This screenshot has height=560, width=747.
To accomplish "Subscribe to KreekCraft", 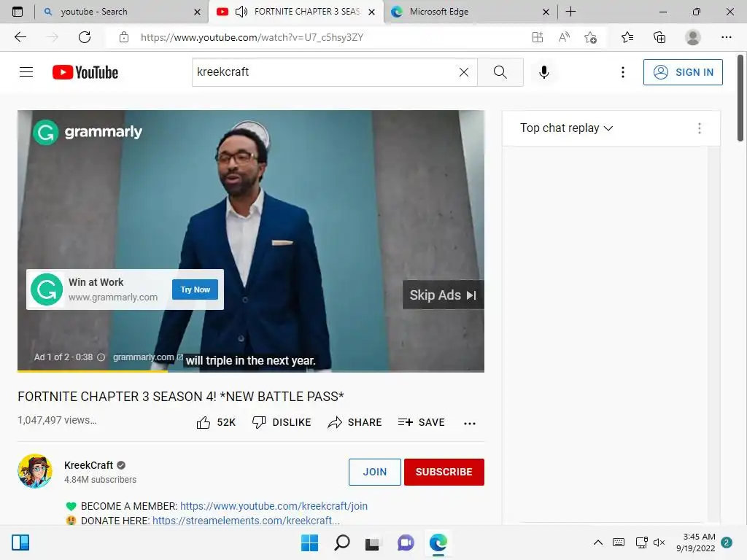I will [444, 472].
